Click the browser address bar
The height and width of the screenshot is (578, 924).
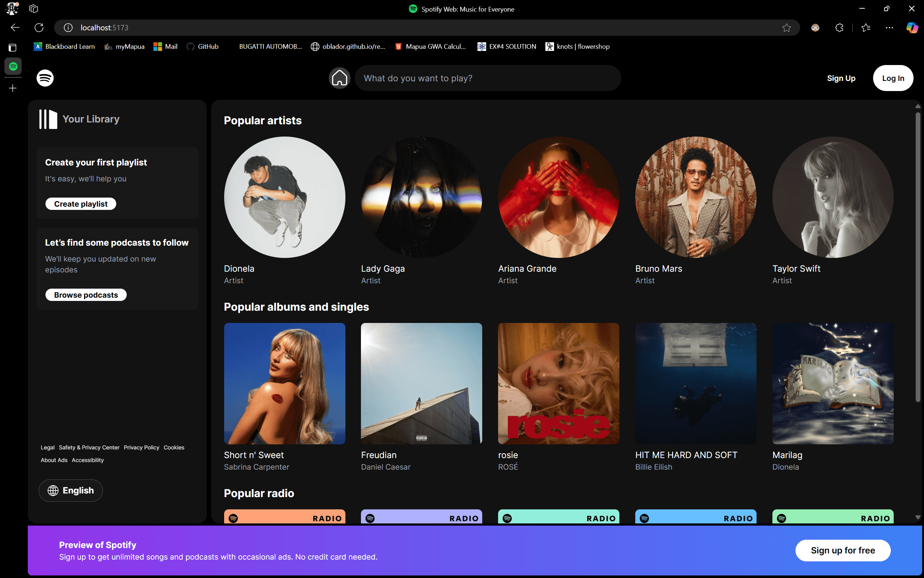click(x=427, y=27)
